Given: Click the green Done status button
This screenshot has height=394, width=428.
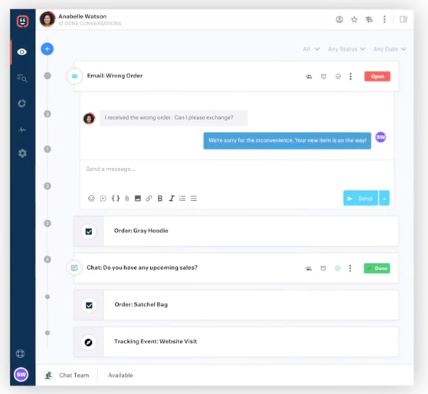Looking at the screenshot, I should pyautogui.click(x=377, y=268).
